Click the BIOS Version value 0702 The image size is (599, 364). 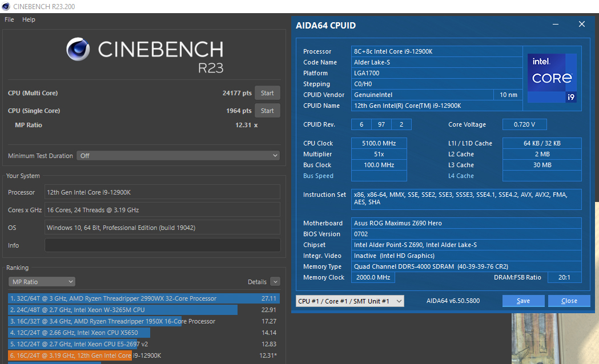pos(466,234)
